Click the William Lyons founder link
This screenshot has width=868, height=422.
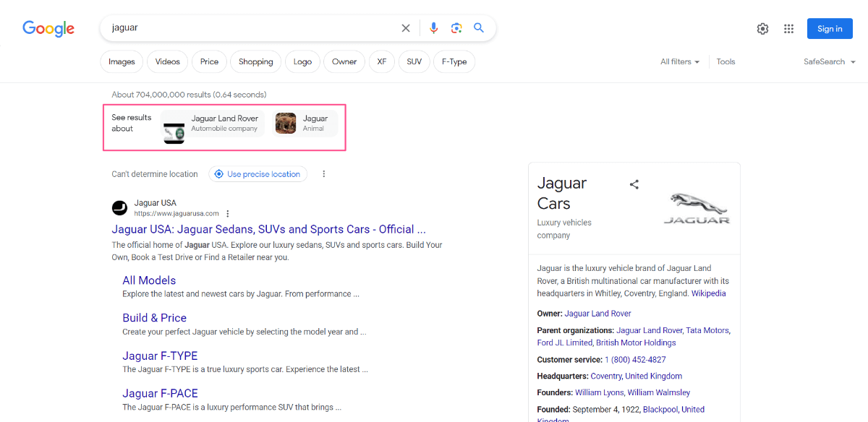pyautogui.click(x=599, y=392)
